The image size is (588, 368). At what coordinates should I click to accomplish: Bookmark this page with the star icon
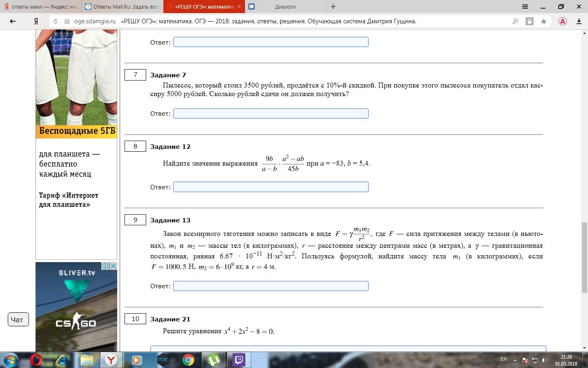[544, 21]
